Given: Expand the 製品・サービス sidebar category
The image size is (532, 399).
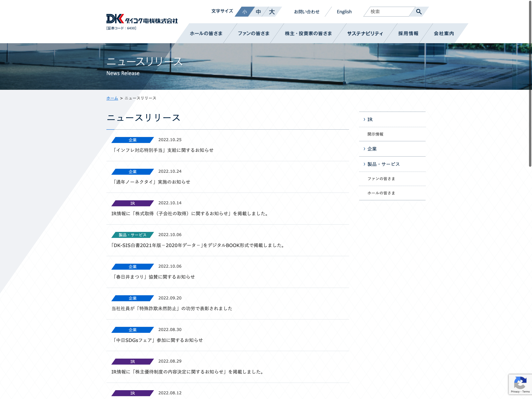Looking at the screenshot, I should click(x=383, y=164).
